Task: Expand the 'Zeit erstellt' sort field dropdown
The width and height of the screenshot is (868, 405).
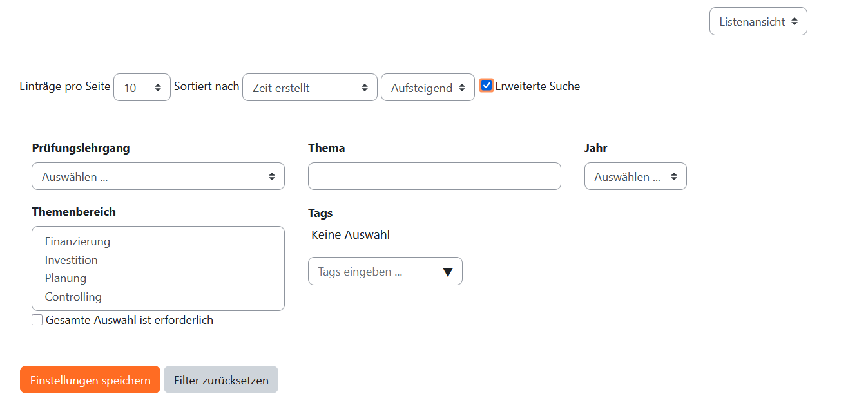Action: pos(309,88)
